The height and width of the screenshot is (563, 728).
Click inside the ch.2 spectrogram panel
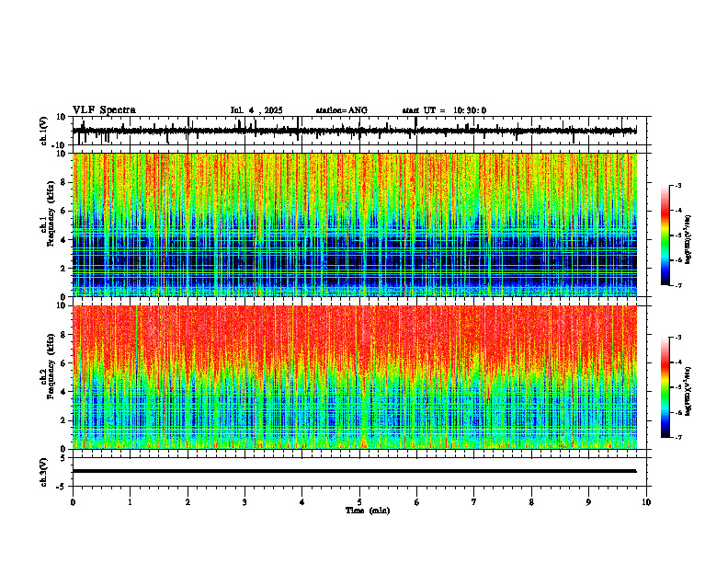click(354, 377)
